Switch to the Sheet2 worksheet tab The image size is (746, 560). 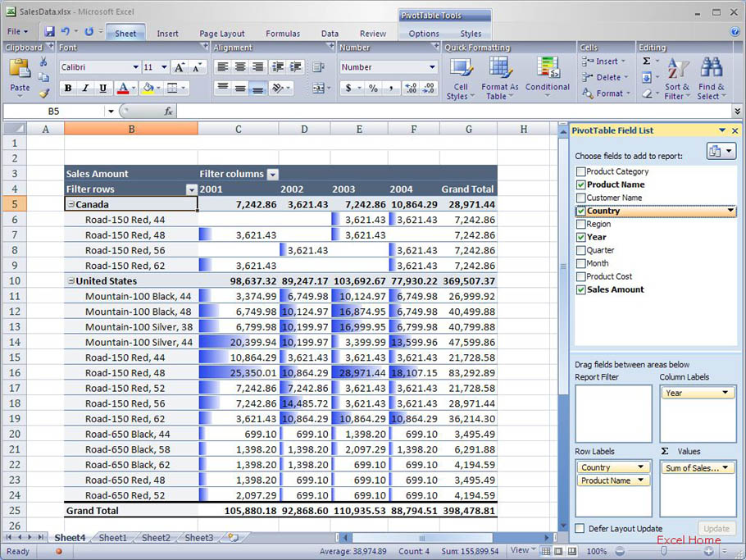tap(156, 538)
